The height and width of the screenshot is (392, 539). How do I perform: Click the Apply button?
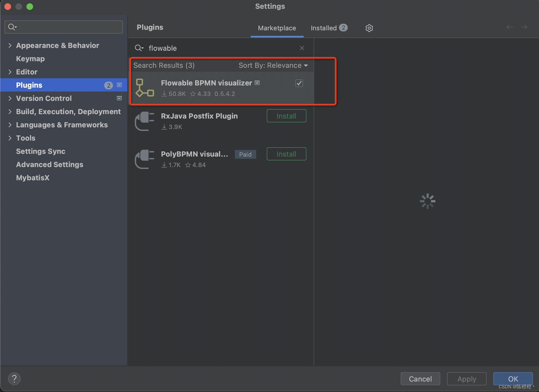click(x=467, y=379)
